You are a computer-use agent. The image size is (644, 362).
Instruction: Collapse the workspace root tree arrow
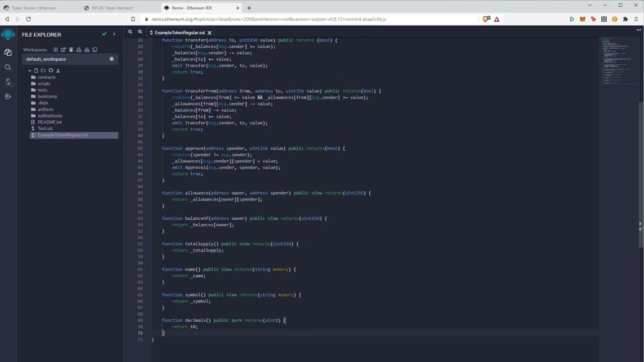click(x=30, y=71)
